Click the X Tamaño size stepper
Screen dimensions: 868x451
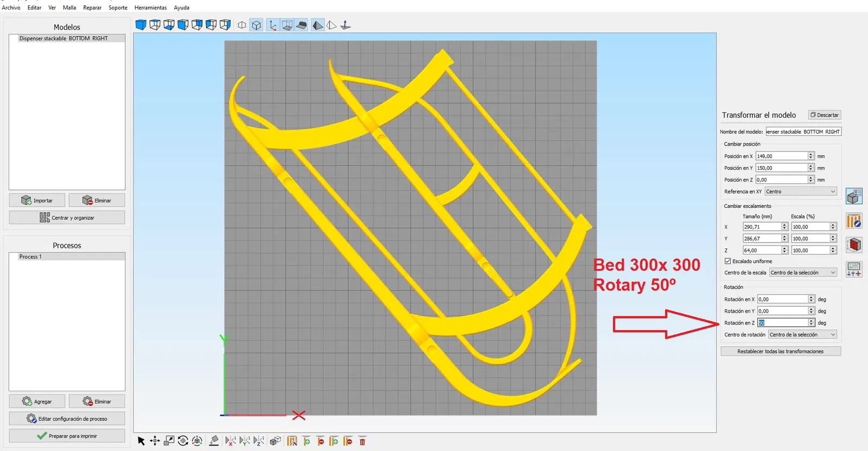click(784, 226)
